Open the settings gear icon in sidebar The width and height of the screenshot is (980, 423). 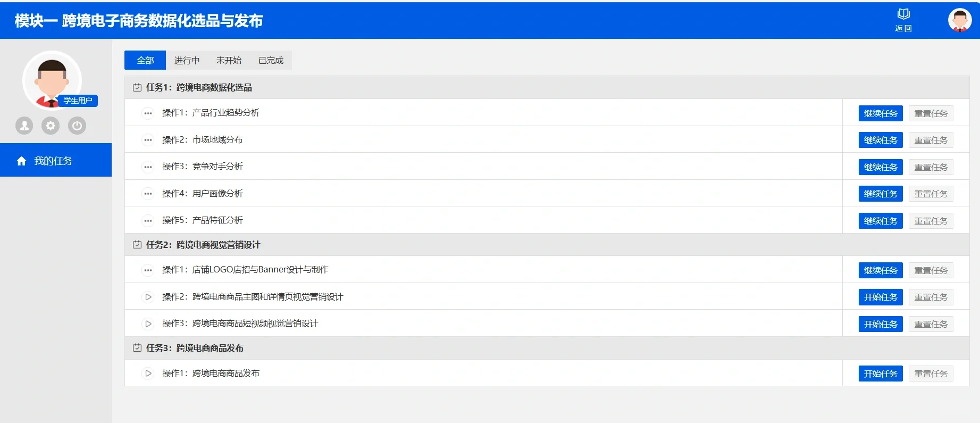51,126
